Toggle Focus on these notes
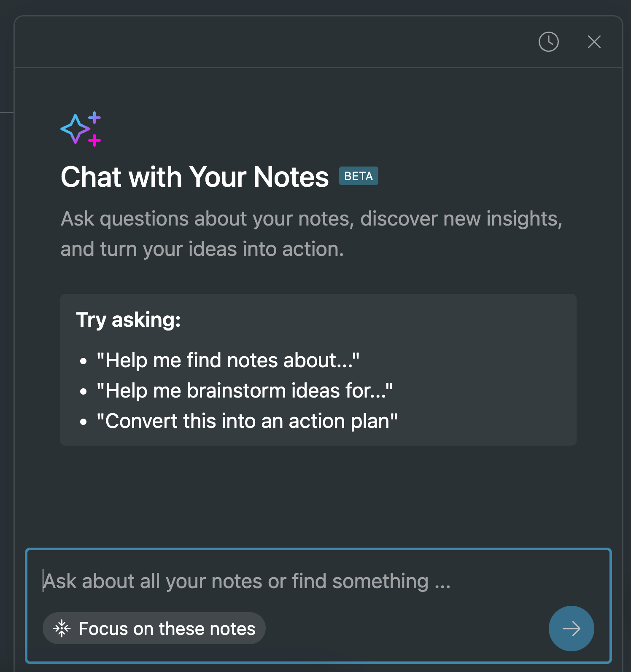 [154, 628]
